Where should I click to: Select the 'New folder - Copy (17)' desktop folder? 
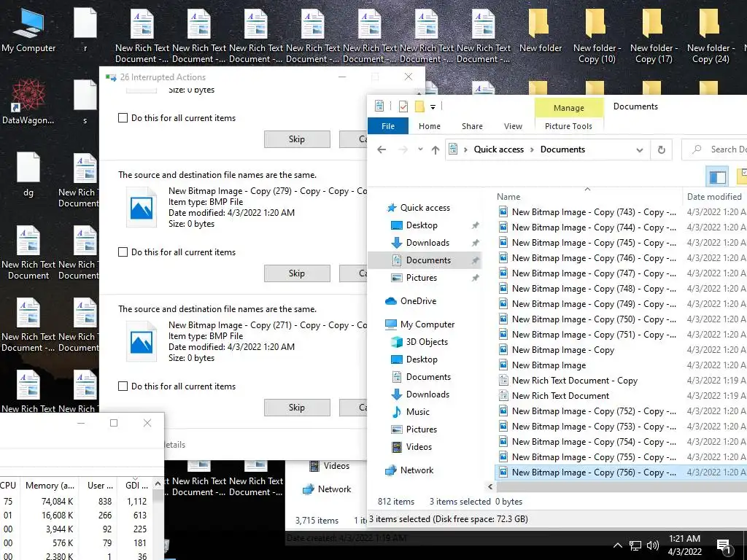click(654, 36)
